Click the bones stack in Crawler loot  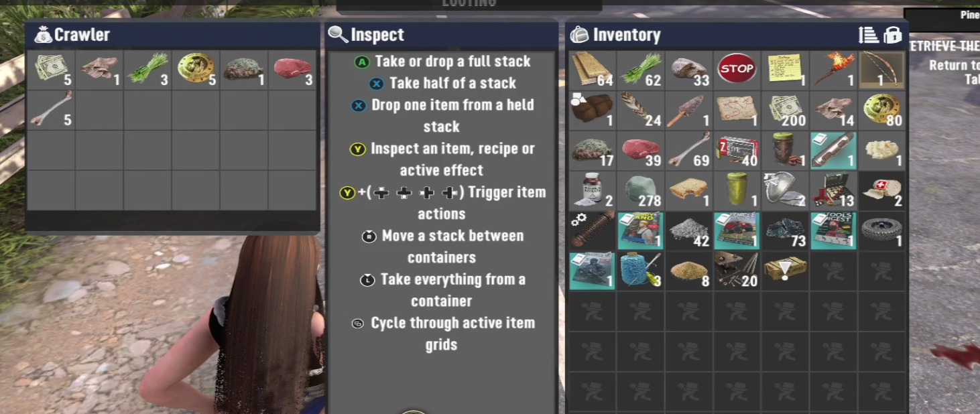tap(52, 110)
